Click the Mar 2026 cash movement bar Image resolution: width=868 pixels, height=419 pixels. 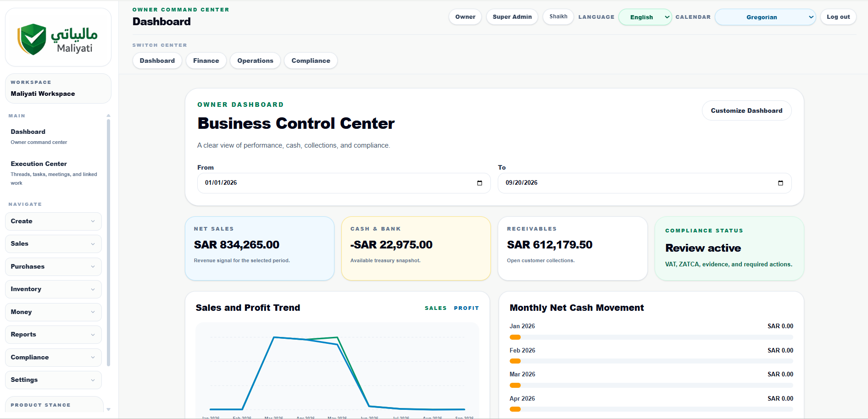[651, 386]
